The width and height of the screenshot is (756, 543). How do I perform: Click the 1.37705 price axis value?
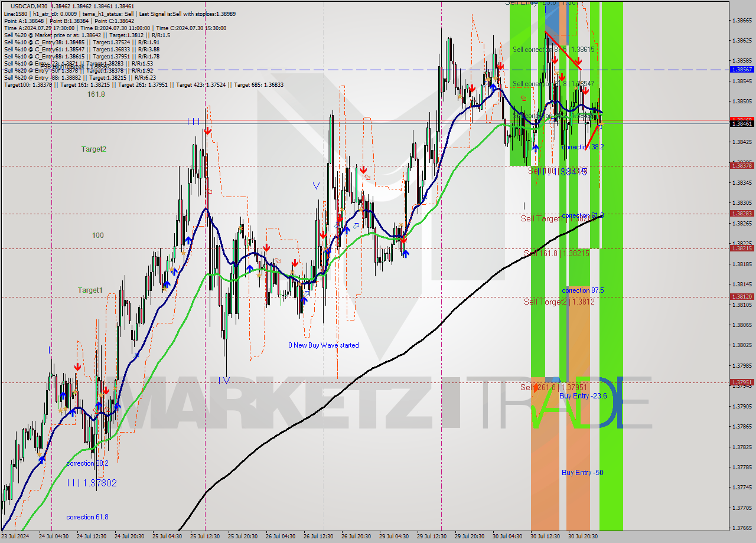coord(742,508)
